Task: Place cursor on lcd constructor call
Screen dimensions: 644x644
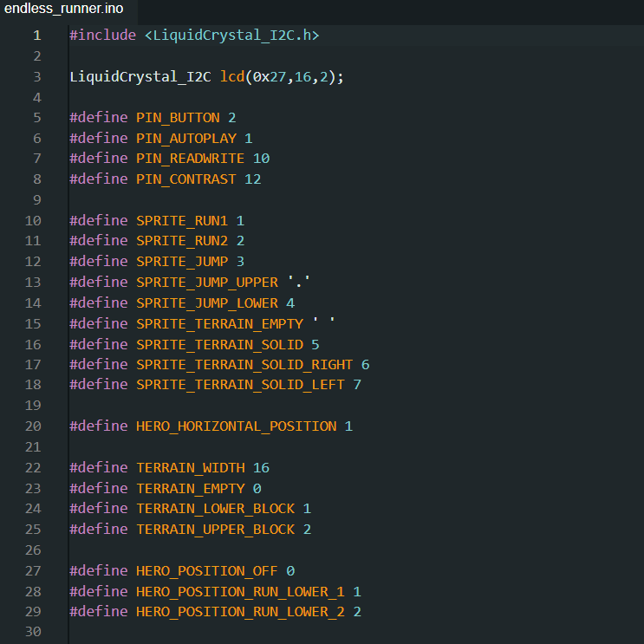Action: point(232,77)
